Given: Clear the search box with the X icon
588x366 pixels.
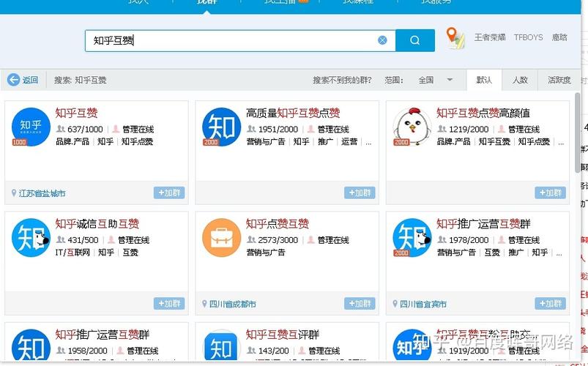Looking at the screenshot, I should tap(382, 40).
